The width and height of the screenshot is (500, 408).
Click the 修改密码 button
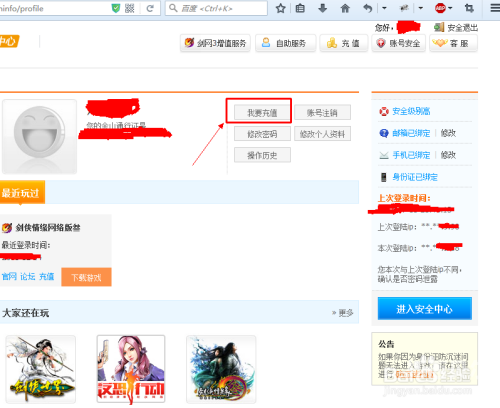(x=262, y=134)
